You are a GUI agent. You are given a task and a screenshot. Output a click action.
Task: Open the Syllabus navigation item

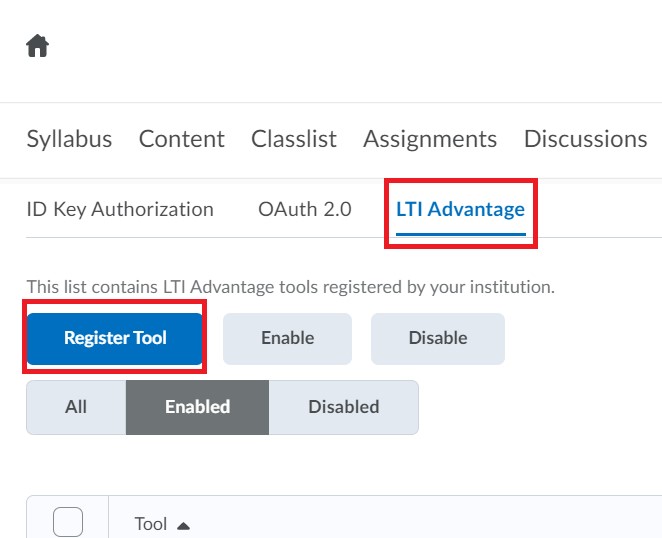point(69,139)
